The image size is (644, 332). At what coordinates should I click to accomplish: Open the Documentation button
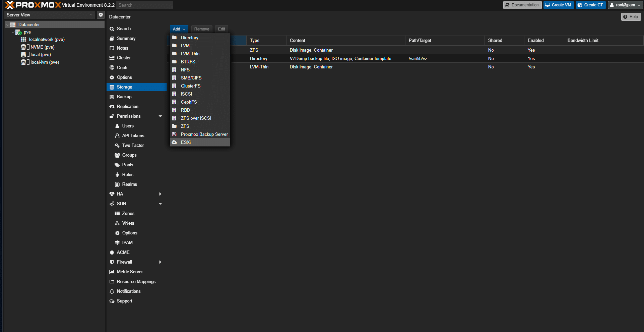[522, 5]
